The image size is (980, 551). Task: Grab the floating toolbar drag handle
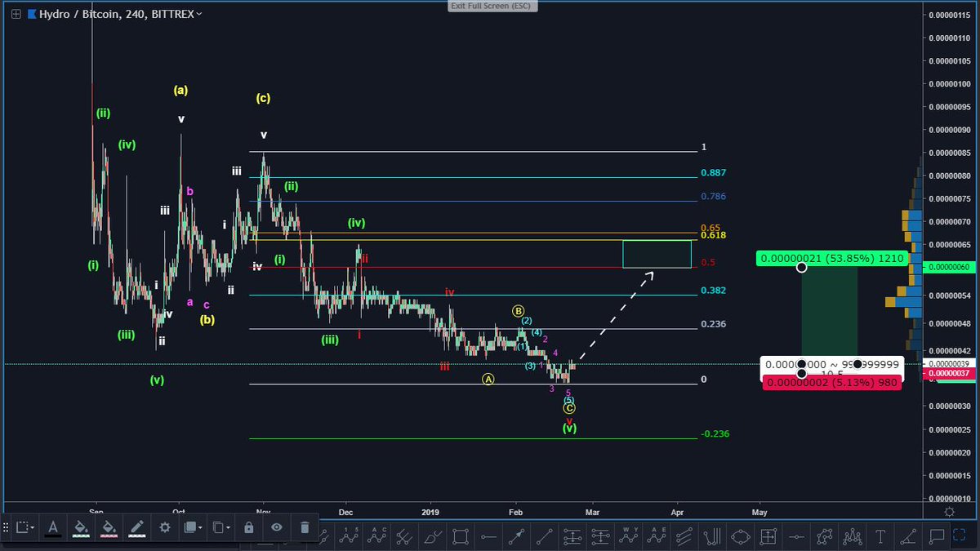point(6,527)
